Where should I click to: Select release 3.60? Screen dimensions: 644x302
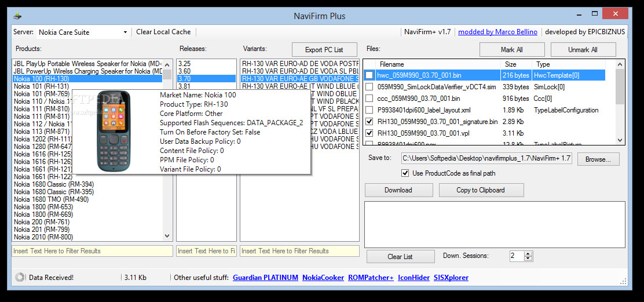[x=207, y=71]
